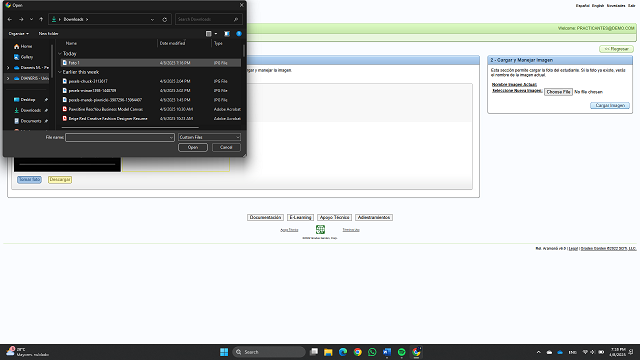Open Windows Start menu
Viewport: 640px width, 360px height.
tap(224, 352)
